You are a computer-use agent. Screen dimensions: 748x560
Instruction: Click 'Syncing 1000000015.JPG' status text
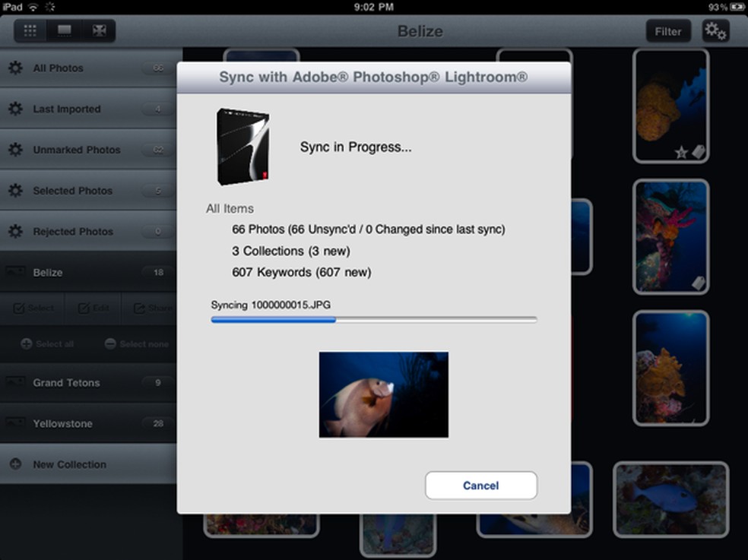point(271,305)
